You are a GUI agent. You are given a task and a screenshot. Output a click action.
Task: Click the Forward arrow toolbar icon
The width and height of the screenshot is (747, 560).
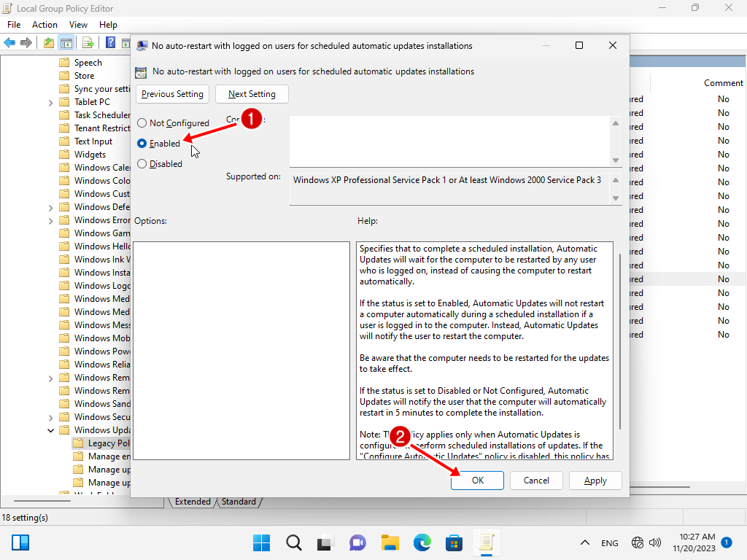(26, 43)
